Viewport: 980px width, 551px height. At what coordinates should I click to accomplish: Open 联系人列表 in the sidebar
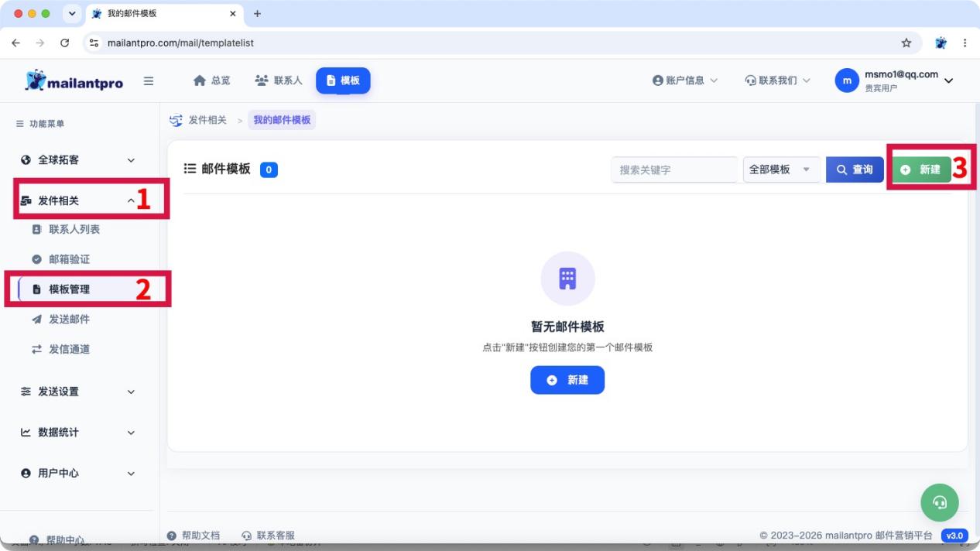(x=74, y=230)
